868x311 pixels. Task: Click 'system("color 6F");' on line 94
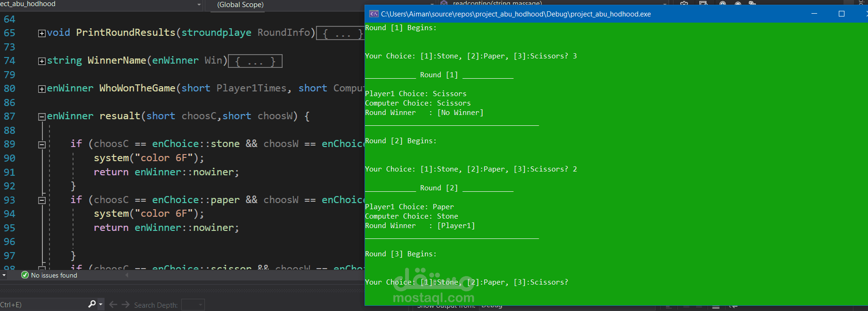pyautogui.click(x=149, y=213)
